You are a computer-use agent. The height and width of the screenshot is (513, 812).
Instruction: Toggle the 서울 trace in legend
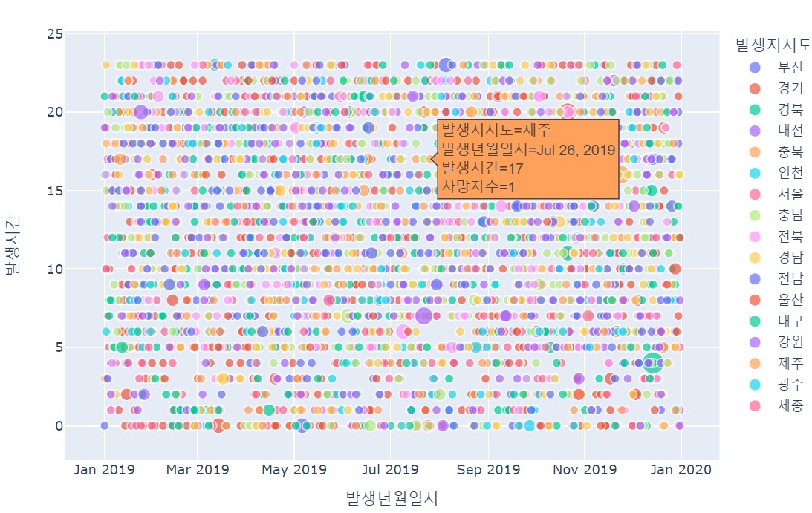[778, 194]
